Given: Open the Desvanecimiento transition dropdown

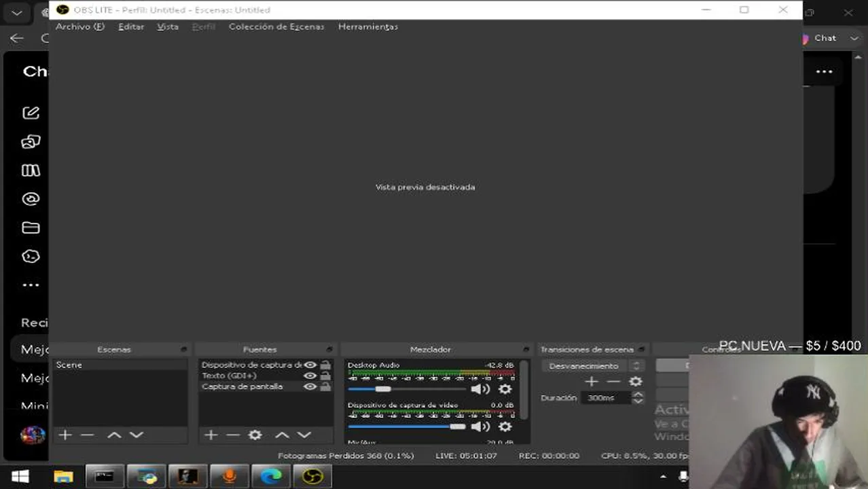Looking at the screenshot, I should coord(592,365).
